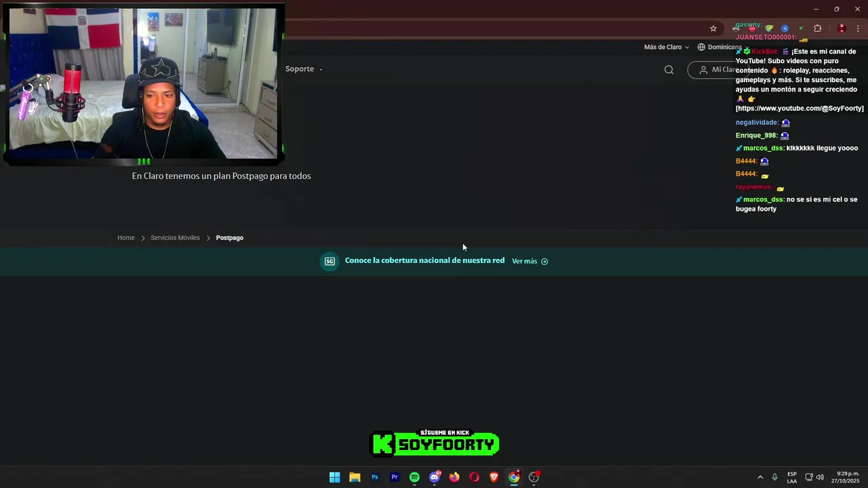Open the volume tray icon
This screenshot has width=868, height=488.
coord(820,477)
